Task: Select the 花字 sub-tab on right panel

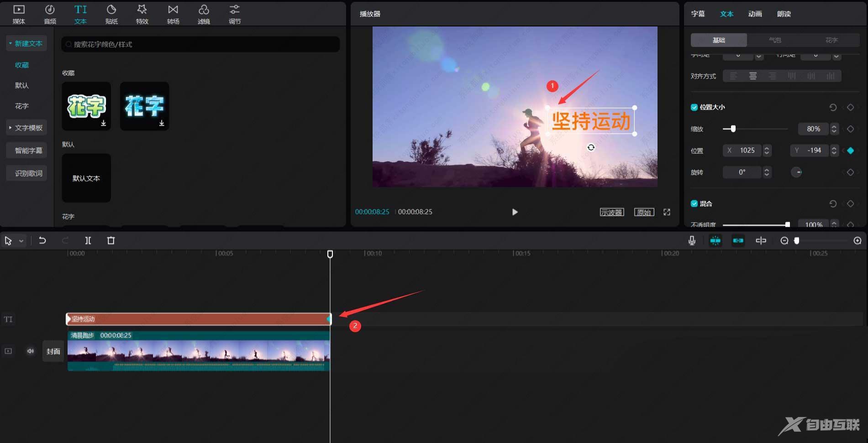Action: [x=831, y=40]
